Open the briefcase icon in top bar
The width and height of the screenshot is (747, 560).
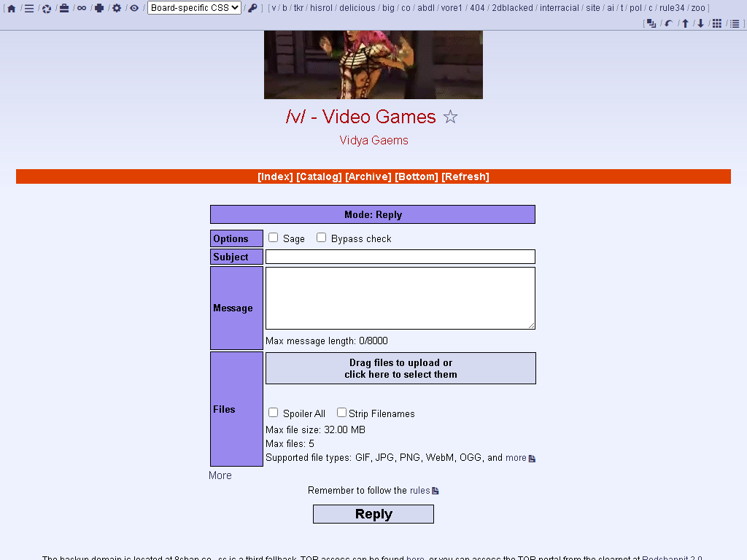[x=64, y=8]
